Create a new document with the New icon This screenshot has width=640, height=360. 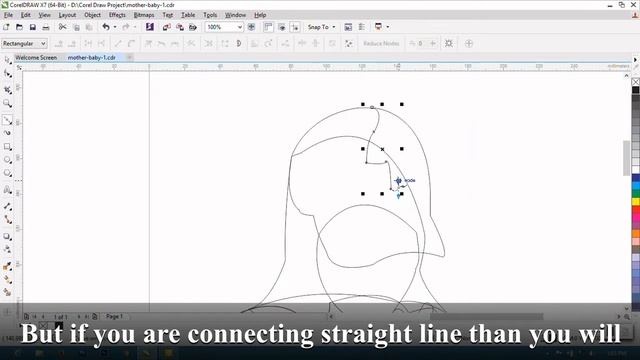coord(6,27)
